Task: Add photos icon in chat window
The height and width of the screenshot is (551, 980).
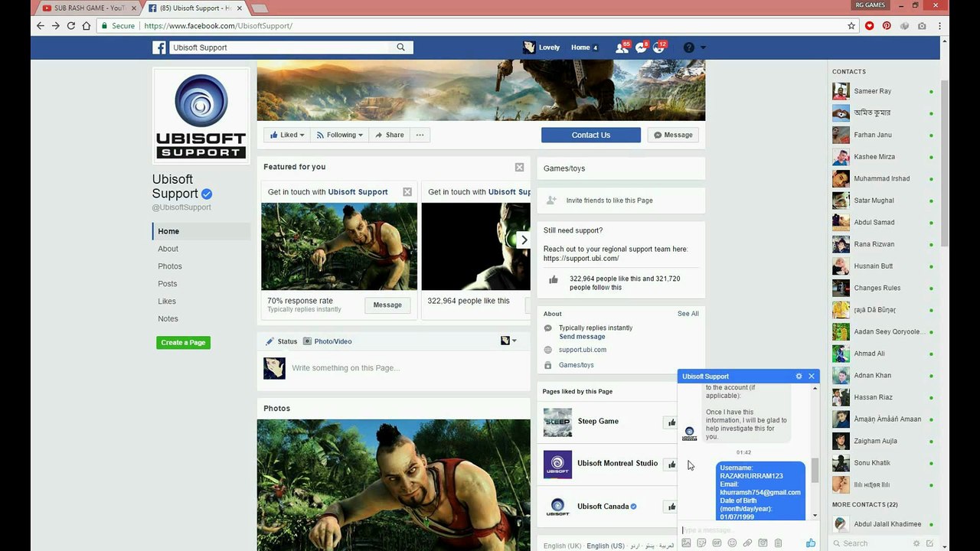Action: pos(686,543)
